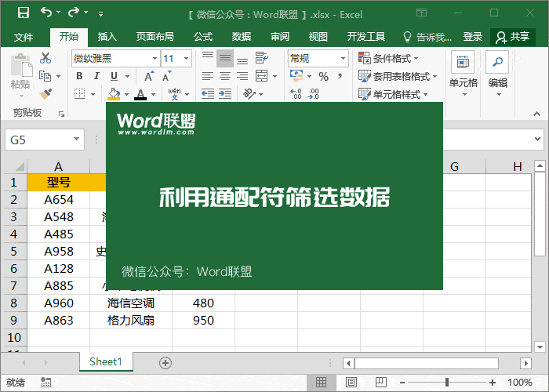This screenshot has width=549, height=392.
Task: Open the 单元格 cells button
Action: click(x=463, y=74)
